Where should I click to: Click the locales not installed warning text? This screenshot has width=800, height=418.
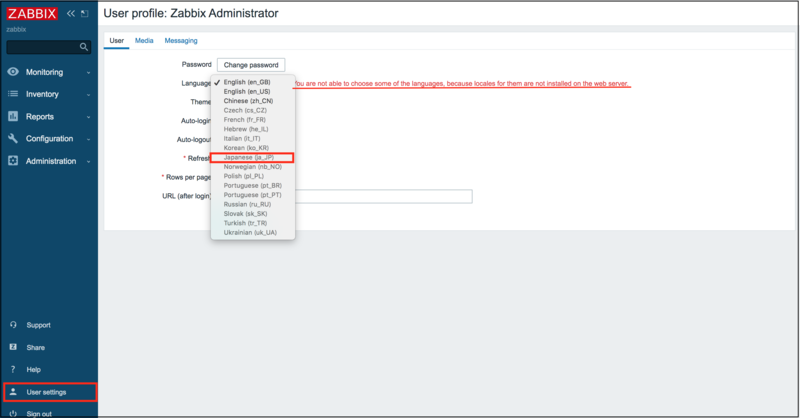462,83
